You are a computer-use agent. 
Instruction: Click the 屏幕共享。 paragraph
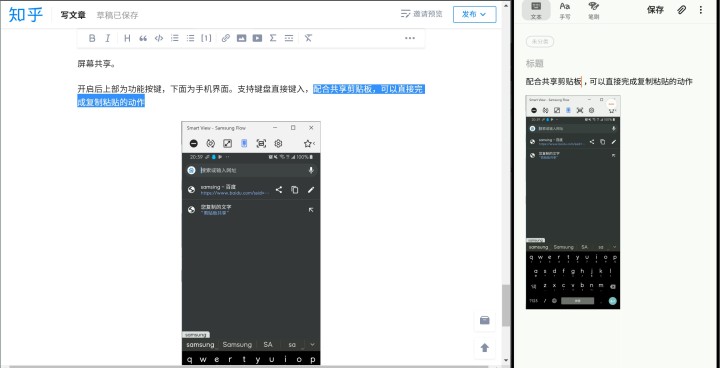click(97, 64)
